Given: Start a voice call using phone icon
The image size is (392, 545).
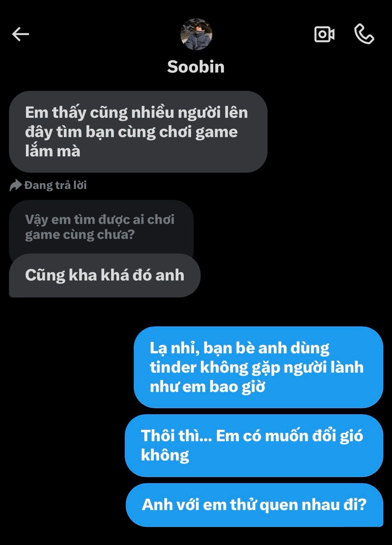Looking at the screenshot, I should tap(364, 34).
